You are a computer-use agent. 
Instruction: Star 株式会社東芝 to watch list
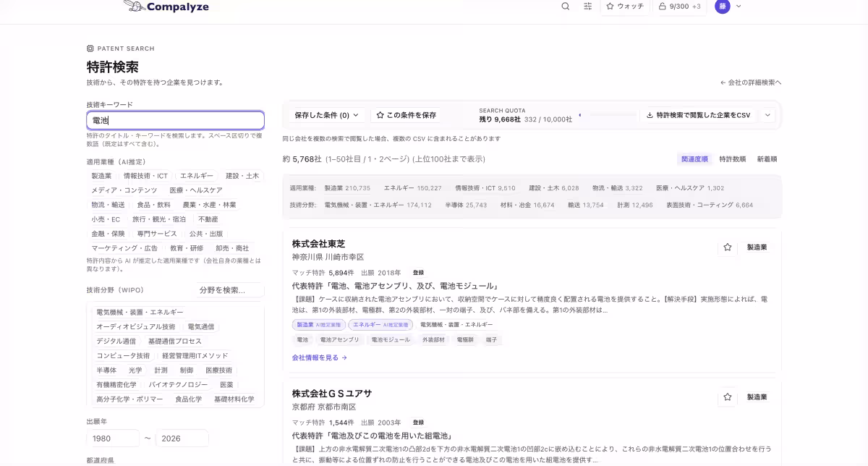click(x=728, y=247)
